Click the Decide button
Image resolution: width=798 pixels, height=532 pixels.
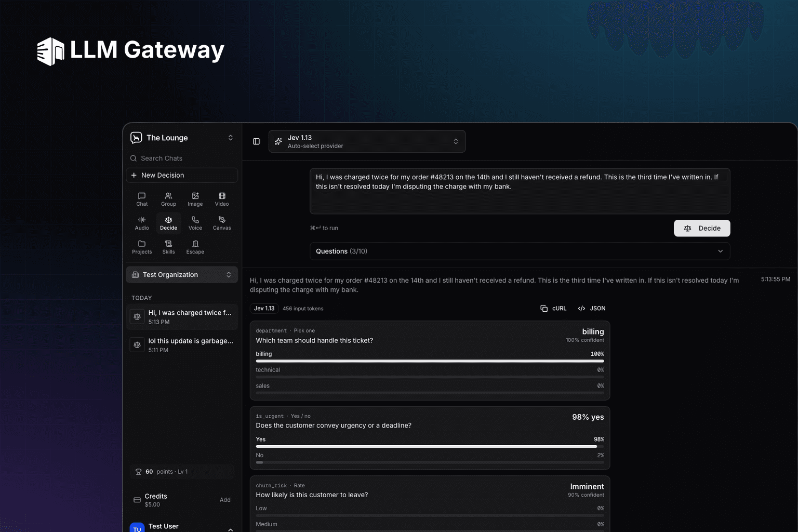click(702, 228)
